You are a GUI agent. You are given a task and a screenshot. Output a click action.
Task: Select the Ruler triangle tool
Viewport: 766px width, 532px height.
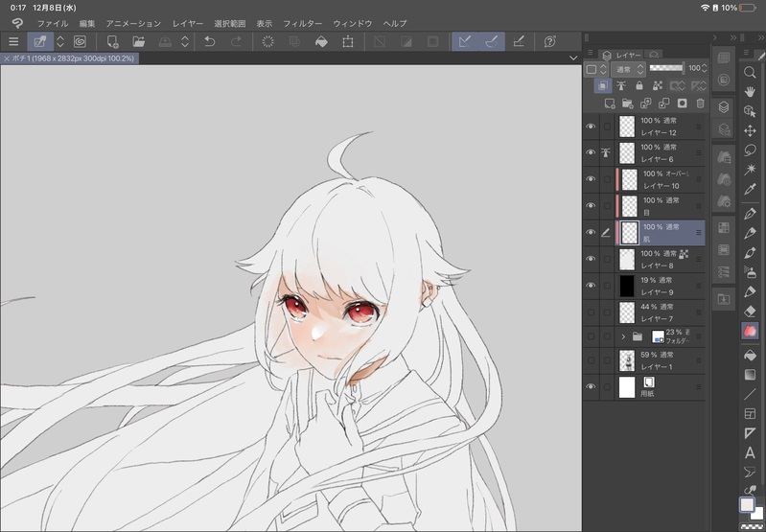point(750,433)
